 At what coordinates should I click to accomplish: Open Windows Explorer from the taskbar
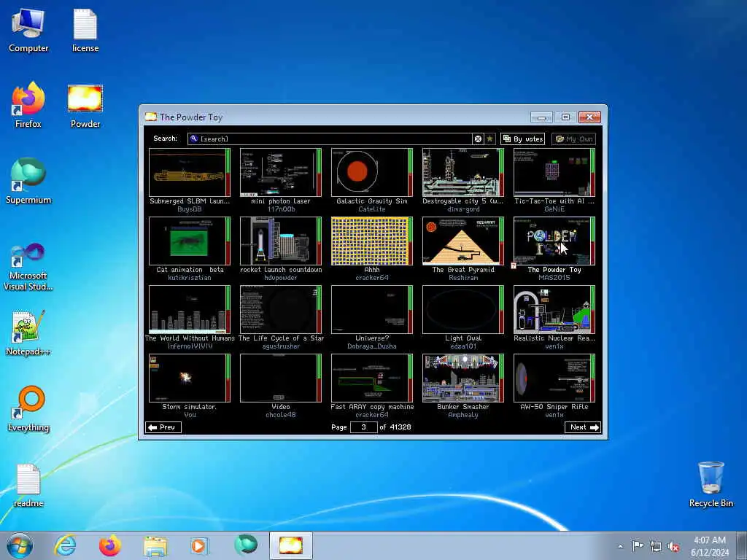click(155, 545)
